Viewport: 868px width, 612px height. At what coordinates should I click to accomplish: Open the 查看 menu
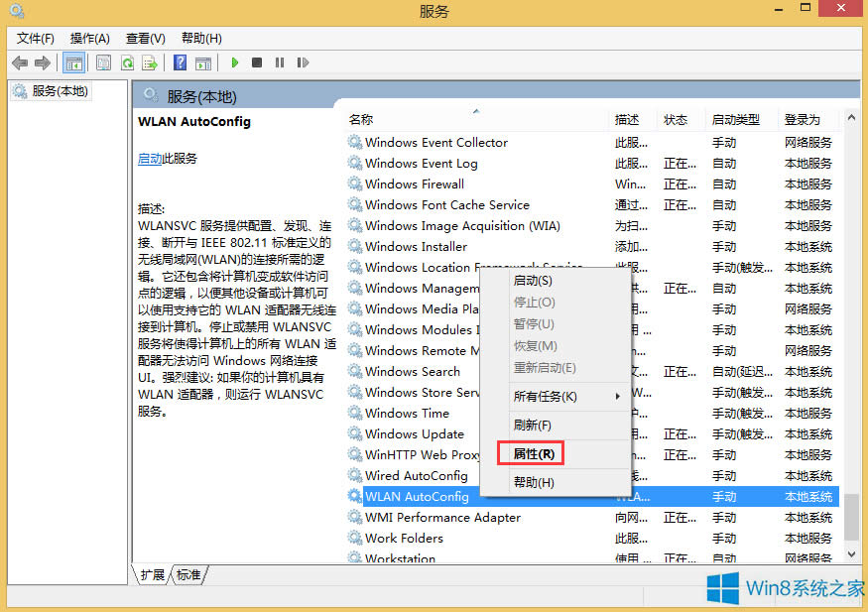click(x=144, y=38)
